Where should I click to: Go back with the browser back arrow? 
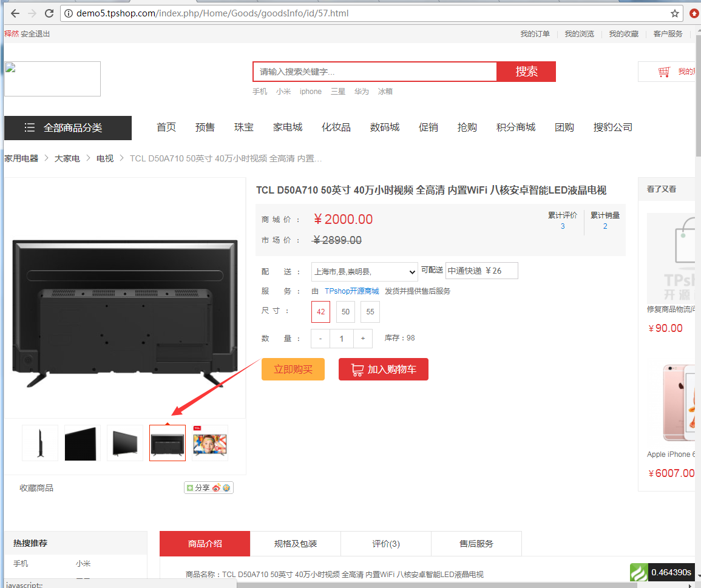click(x=15, y=13)
